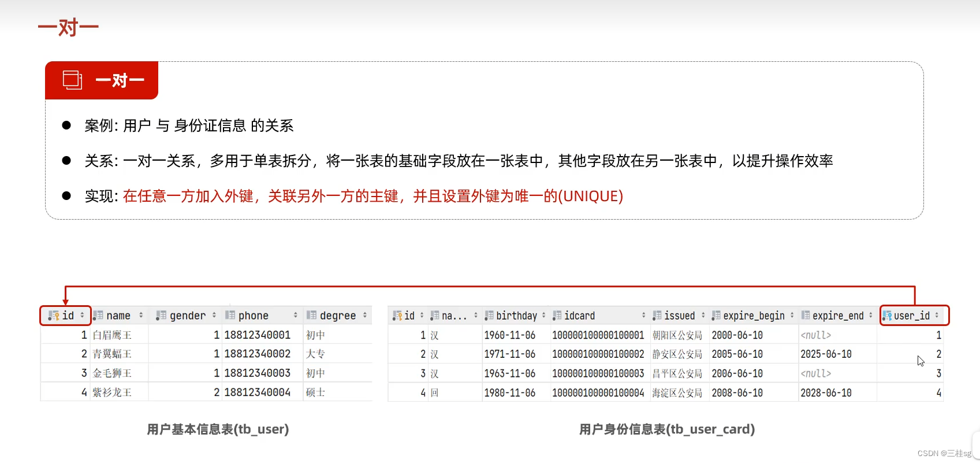
Task: Sort by name column arrows
Action: [141, 316]
